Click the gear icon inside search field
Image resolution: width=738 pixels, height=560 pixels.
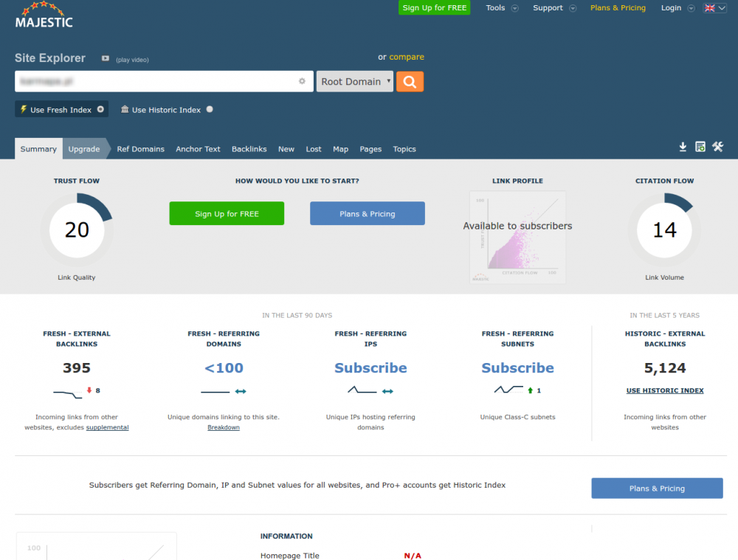click(302, 81)
